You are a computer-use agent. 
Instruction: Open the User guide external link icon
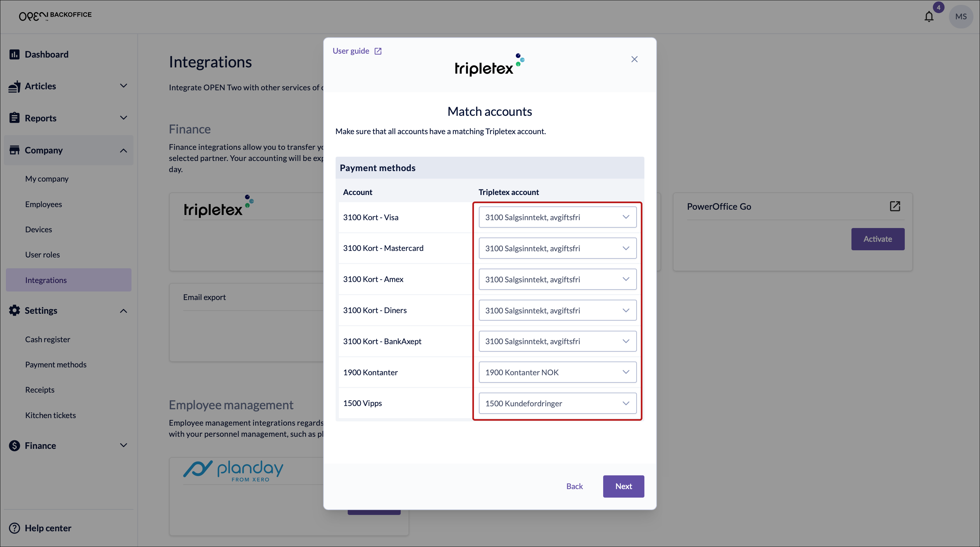pos(378,51)
